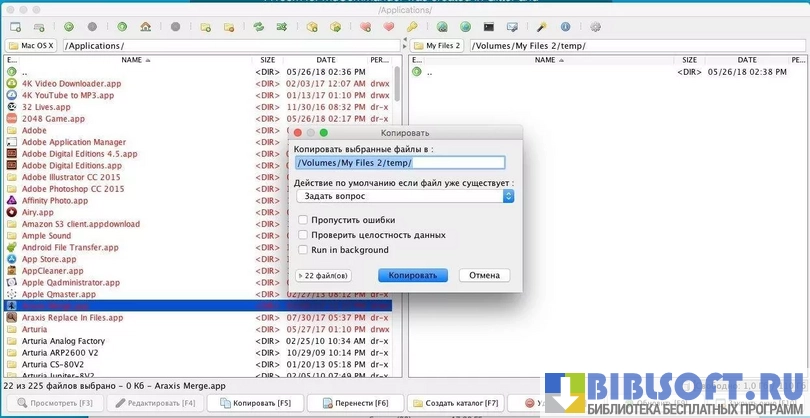810x418 pixels.
Task: Click the copy destination path field
Action: [399, 163]
